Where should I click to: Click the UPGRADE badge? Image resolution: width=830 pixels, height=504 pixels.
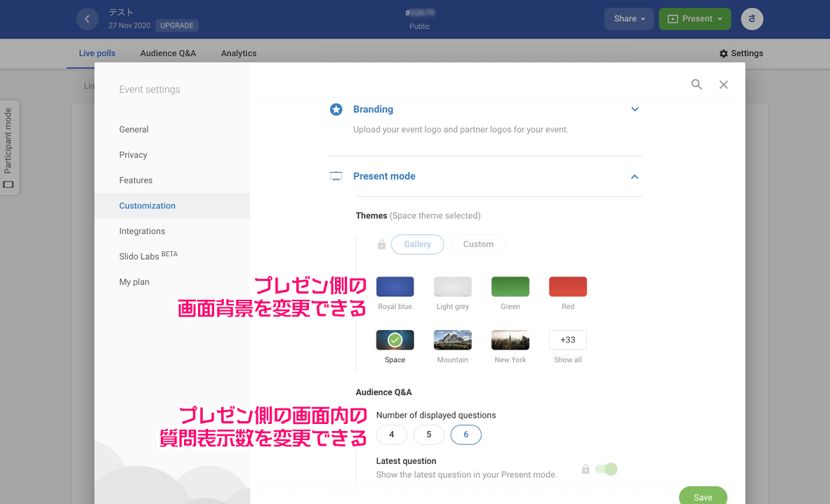177,25
